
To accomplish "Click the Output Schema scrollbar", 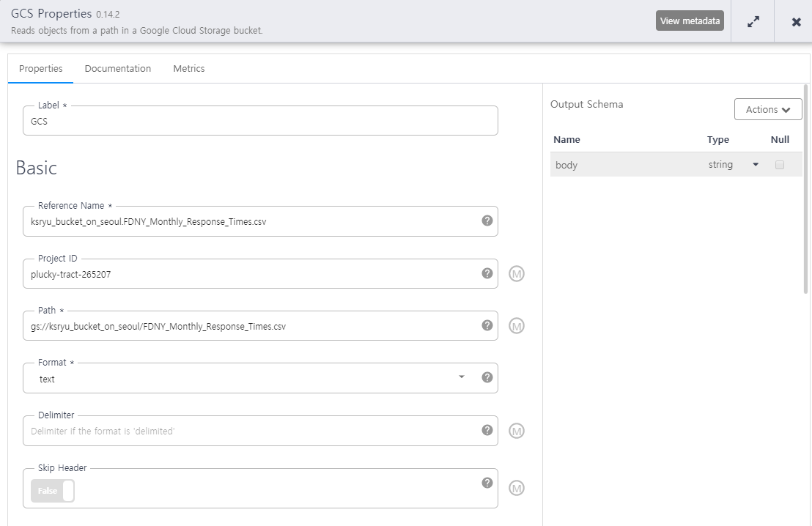I will 806,189.
